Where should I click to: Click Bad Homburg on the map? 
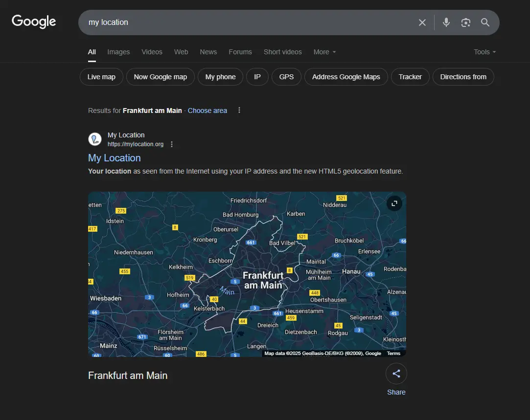point(241,215)
